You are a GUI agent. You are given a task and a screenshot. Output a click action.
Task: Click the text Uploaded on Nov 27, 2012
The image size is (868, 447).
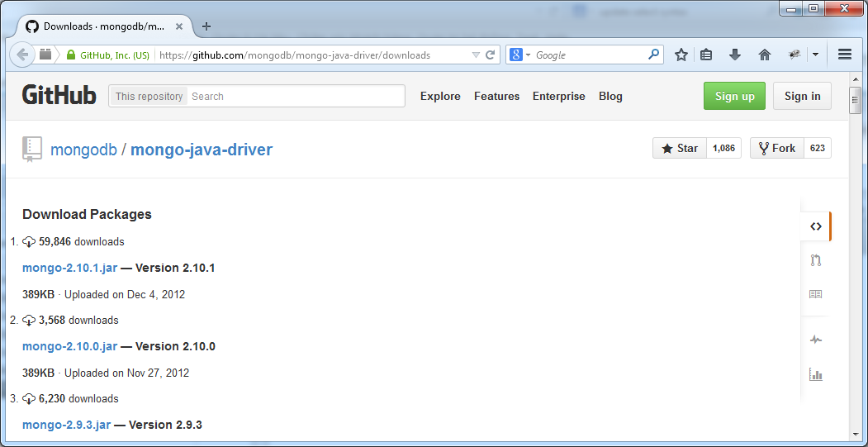point(126,373)
